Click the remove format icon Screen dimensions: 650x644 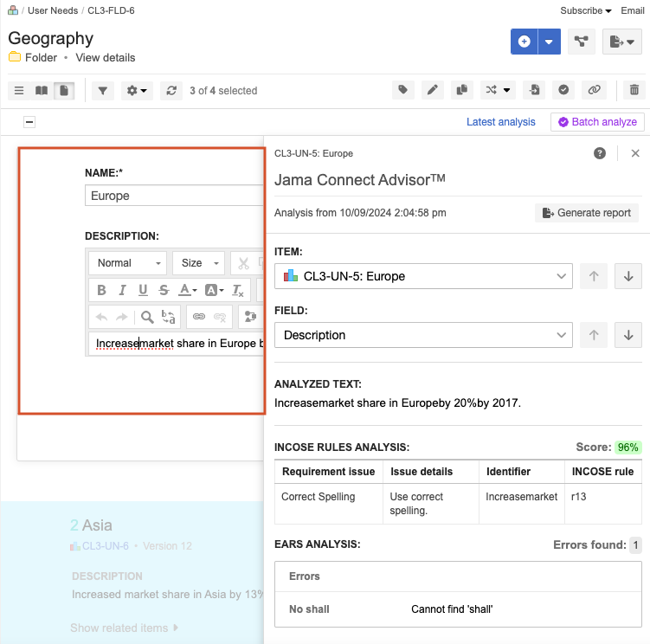[x=237, y=290]
